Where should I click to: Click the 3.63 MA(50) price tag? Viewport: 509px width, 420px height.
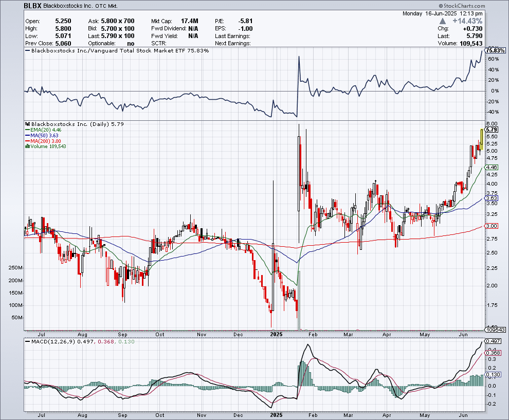click(x=492, y=198)
